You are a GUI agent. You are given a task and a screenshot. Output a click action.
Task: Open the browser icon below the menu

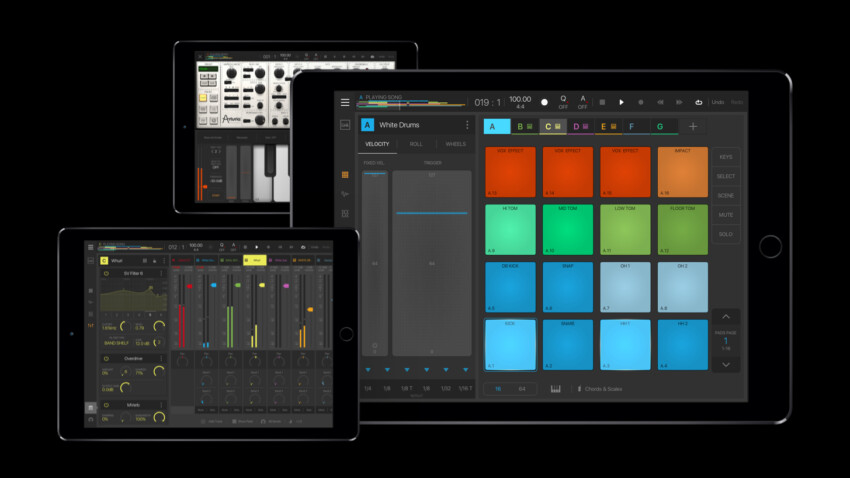345,125
